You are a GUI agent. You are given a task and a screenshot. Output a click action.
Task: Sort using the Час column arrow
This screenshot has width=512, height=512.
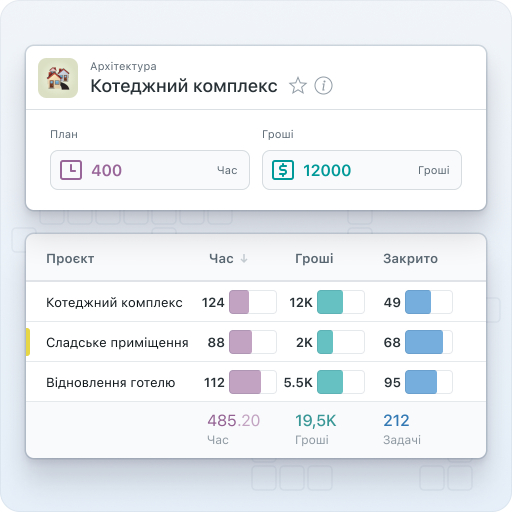coord(244,258)
